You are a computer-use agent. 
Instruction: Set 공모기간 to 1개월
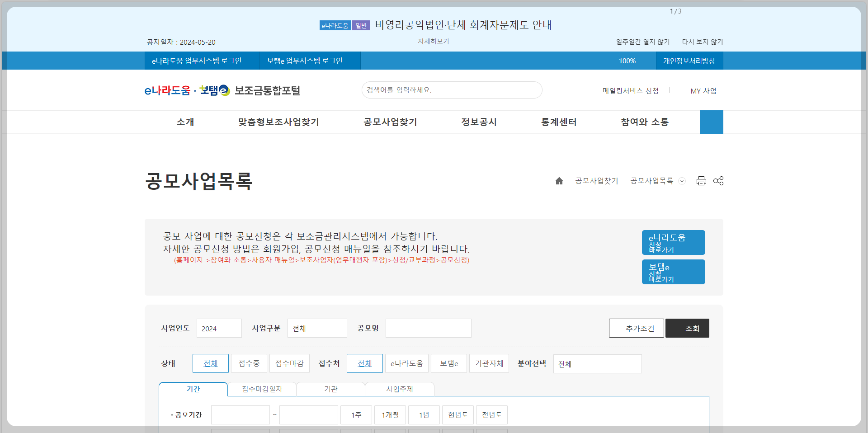click(390, 415)
